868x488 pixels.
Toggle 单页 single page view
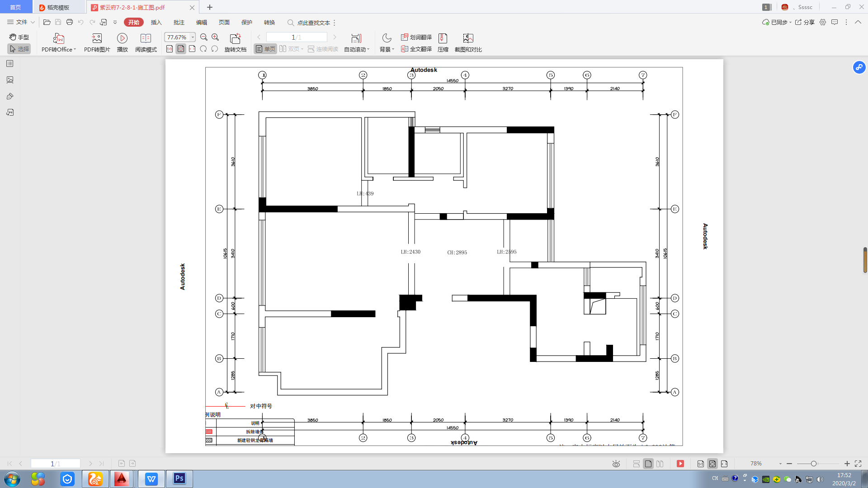(x=265, y=49)
